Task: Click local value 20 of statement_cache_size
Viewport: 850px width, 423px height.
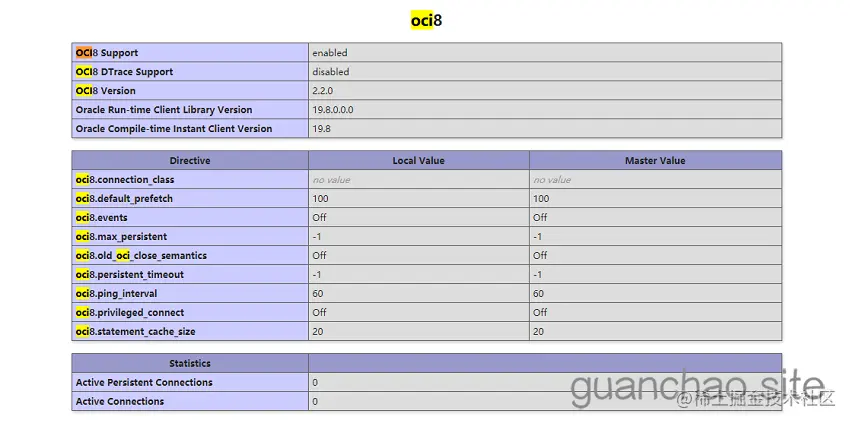Action: click(x=318, y=331)
